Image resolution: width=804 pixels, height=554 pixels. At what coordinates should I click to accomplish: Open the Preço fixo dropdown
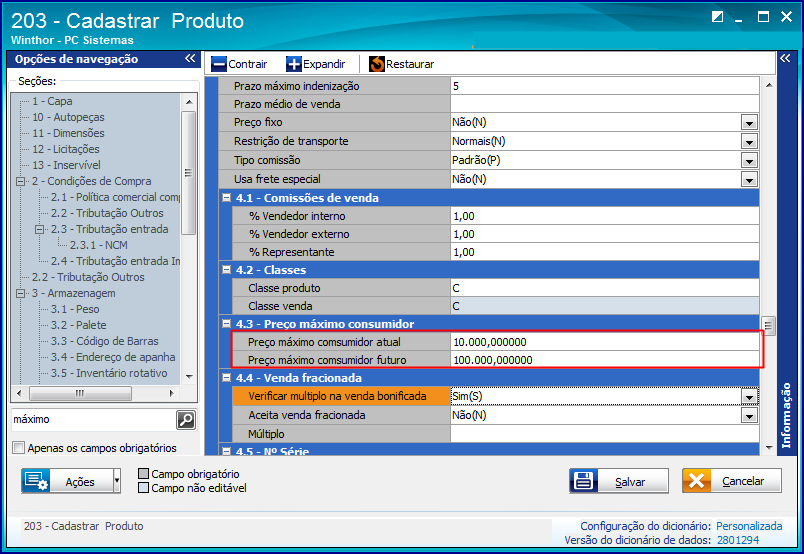pyautogui.click(x=749, y=123)
